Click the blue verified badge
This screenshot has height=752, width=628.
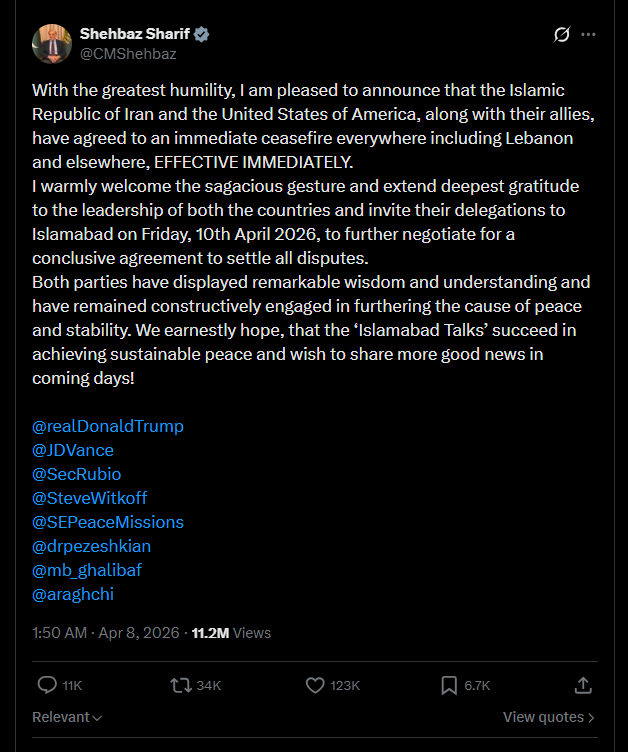tap(201, 34)
